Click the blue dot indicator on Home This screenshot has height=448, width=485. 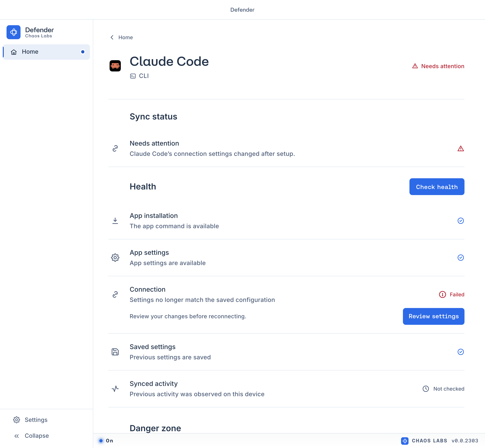pyautogui.click(x=83, y=52)
